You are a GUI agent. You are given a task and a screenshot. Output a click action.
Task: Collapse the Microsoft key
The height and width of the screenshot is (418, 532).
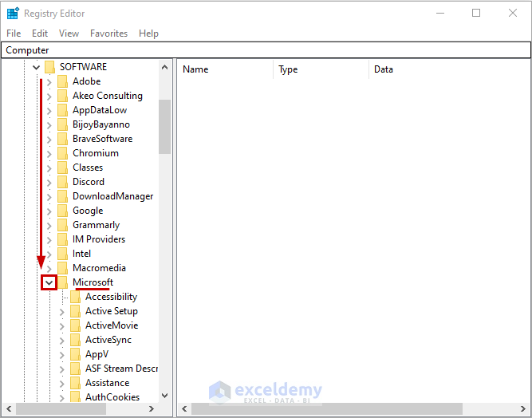pyautogui.click(x=49, y=282)
